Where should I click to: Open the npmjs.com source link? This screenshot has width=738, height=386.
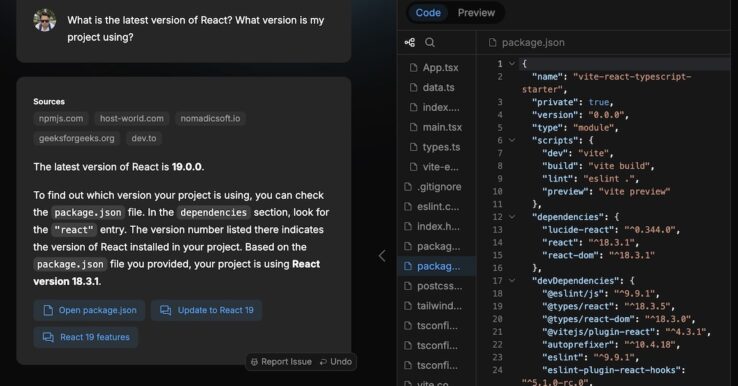(61, 119)
